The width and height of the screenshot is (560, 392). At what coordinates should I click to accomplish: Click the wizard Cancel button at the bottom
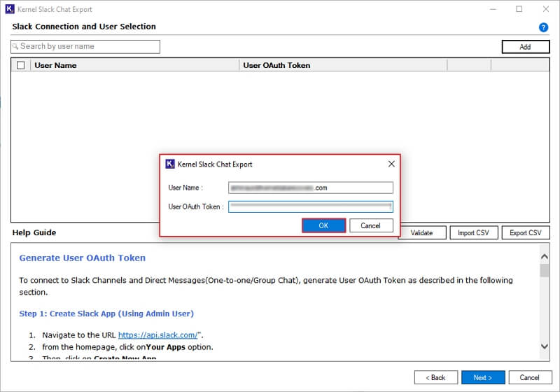coord(530,377)
